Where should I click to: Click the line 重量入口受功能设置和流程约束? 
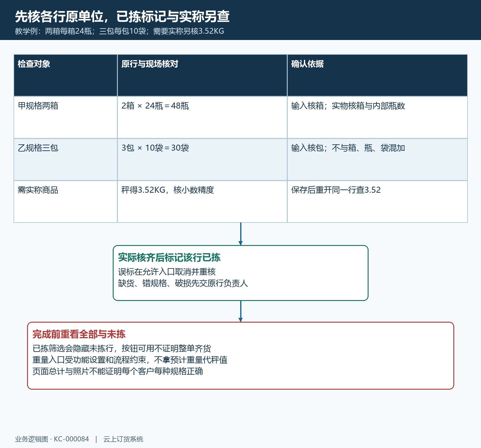point(130,360)
